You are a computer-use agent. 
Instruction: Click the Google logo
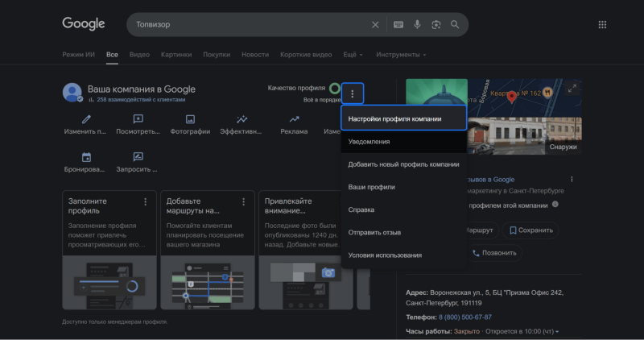click(x=84, y=24)
